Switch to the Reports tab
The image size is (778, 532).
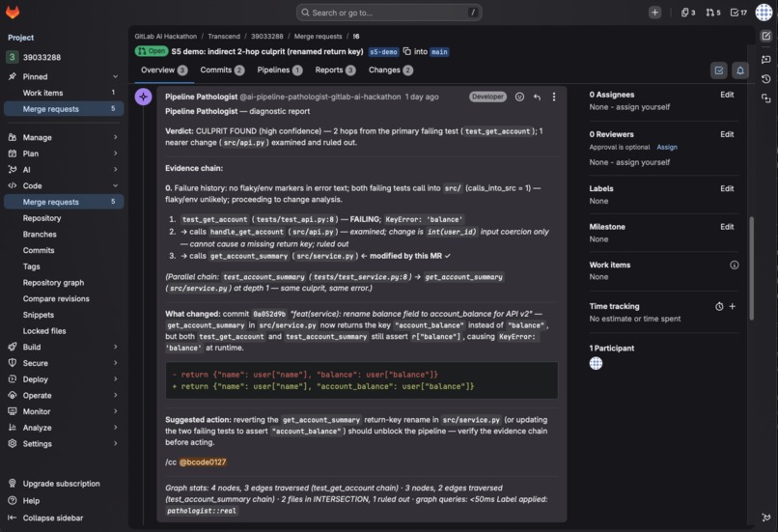pos(335,70)
